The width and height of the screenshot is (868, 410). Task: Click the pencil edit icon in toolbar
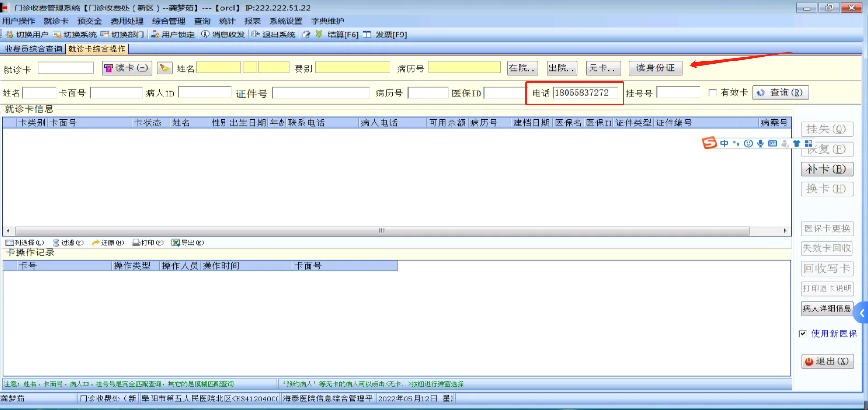[306, 35]
